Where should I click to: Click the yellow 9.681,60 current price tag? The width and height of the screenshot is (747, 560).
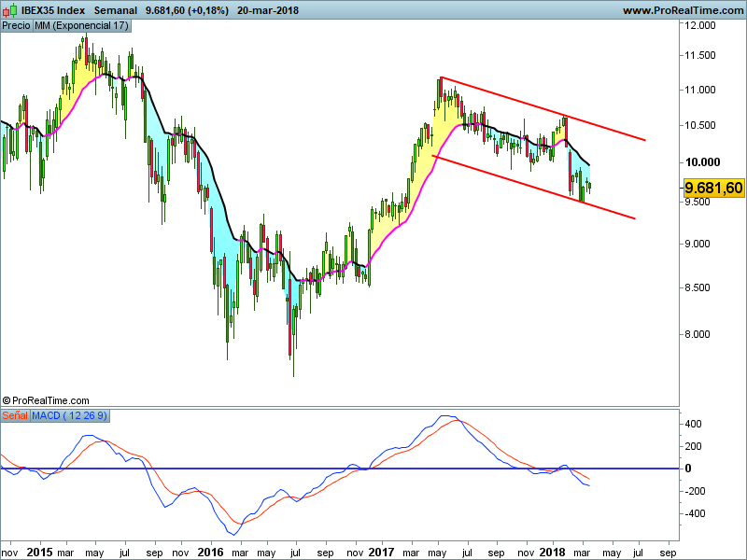(713, 188)
